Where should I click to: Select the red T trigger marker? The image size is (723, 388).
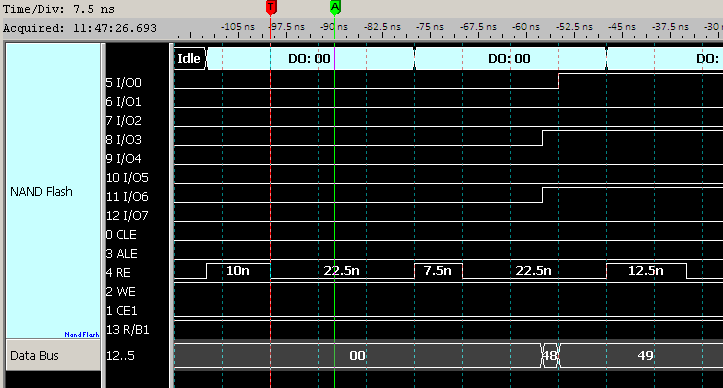(x=271, y=7)
